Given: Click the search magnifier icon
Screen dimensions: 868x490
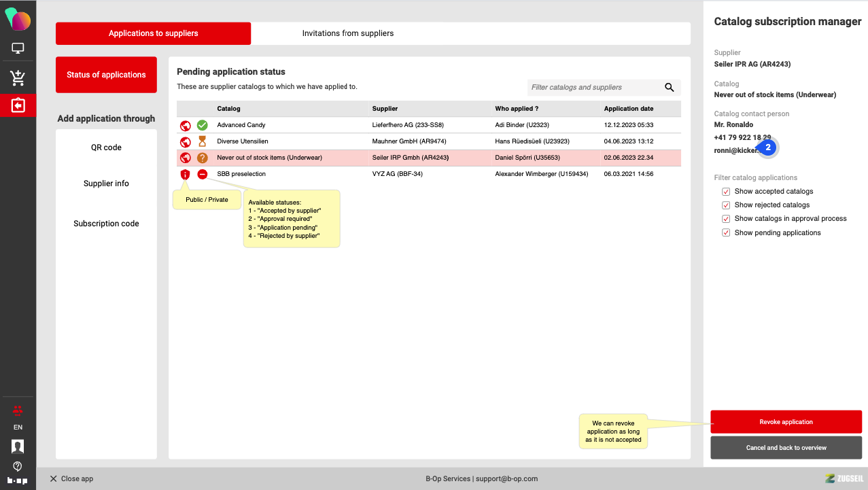Looking at the screenshot, I should [669, 88].
